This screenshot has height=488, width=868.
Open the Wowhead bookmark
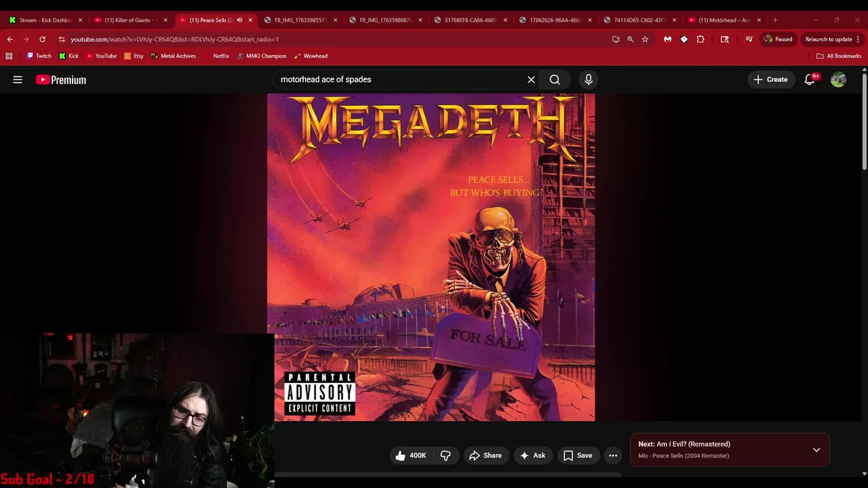point(311,56)
